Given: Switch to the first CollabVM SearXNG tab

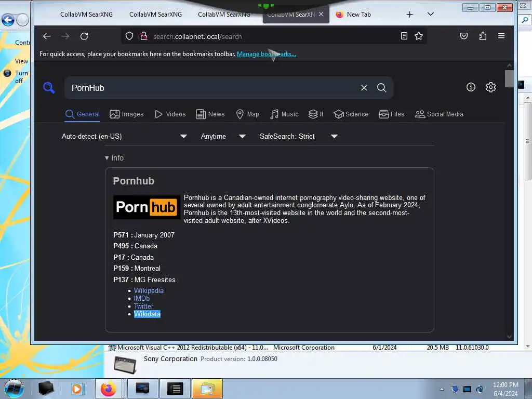Looking at the screenshot, I should tap(86, 14).
